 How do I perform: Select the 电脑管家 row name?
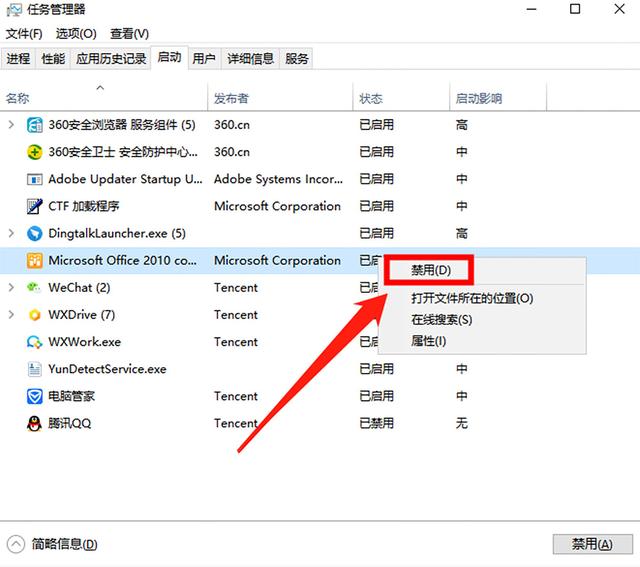coord(71,396)
